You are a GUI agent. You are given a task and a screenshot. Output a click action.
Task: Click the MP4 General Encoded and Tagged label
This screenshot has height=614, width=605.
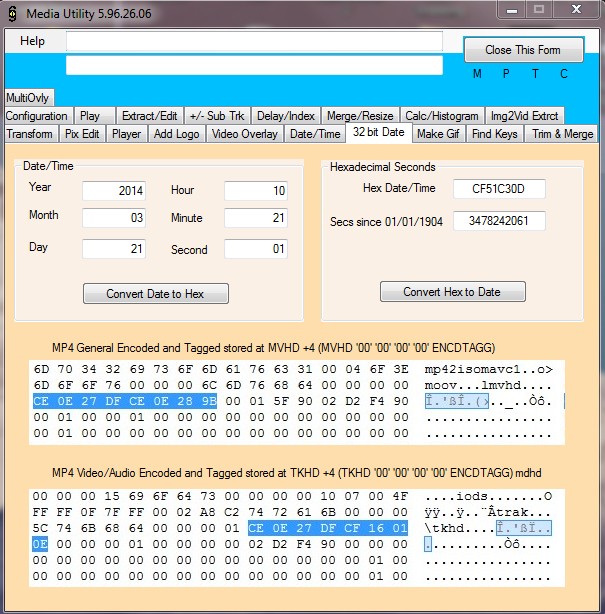(x=273, y=348)
